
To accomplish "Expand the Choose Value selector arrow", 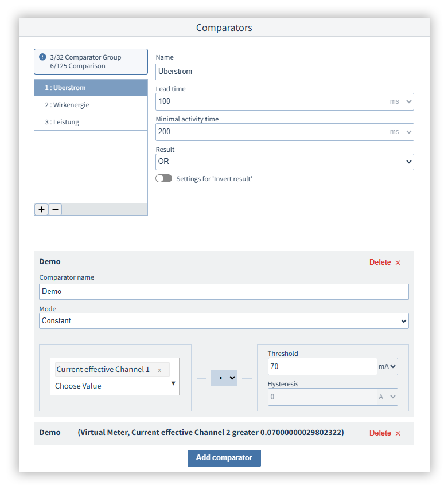I will [x=173, y=383].
